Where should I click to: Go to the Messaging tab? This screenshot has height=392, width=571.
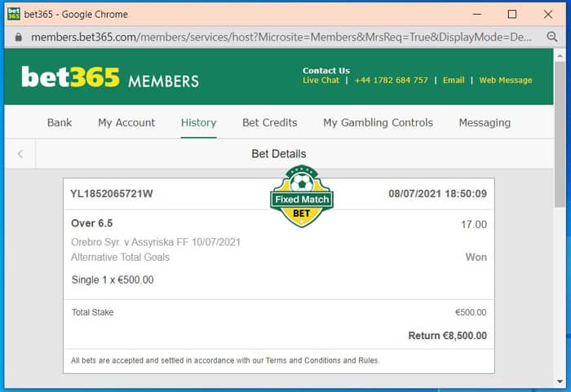tap(485, 123)
